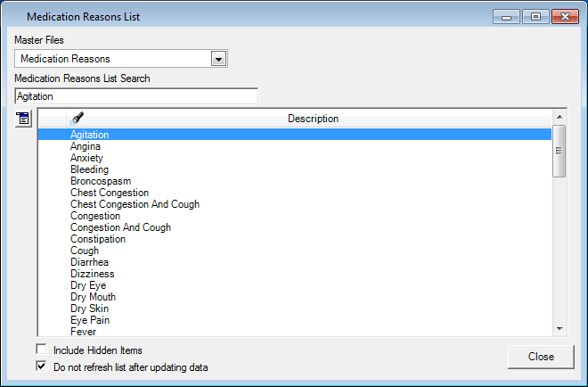Click the scrollbar up arrow

pyautogui.click(x=559, y=117)
